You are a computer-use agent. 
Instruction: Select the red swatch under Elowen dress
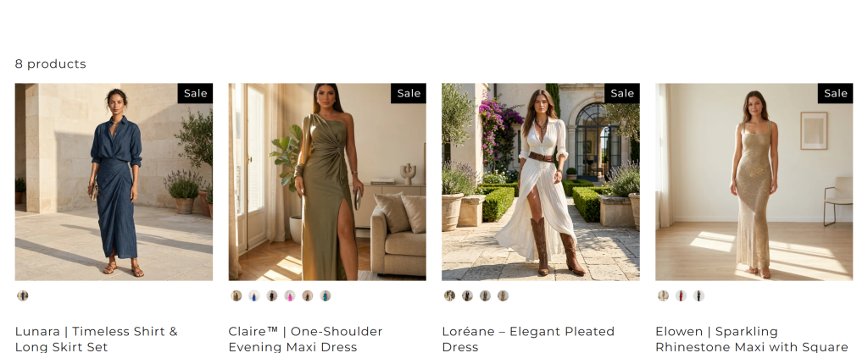click(681, 296)
